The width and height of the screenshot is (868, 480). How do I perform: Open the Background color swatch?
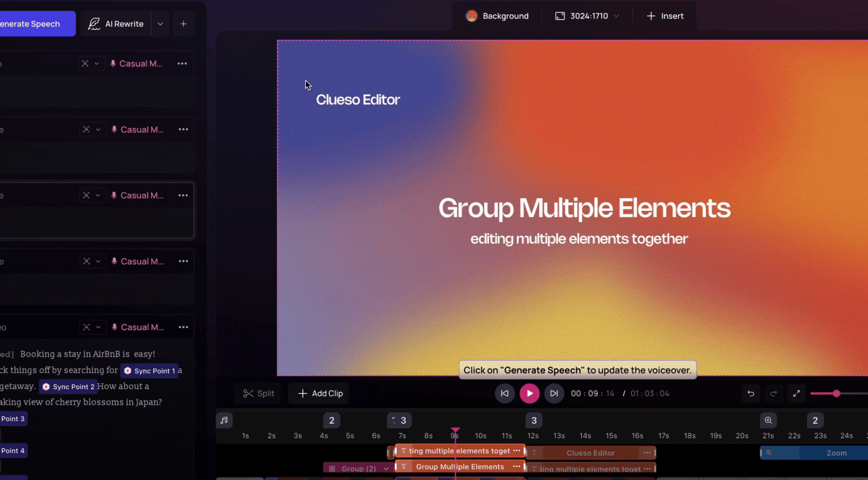[x=471, y=16]
